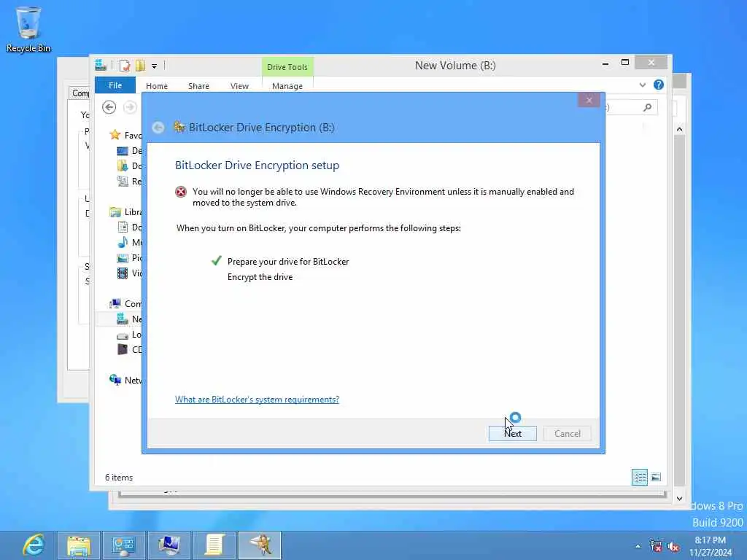
Task: Switch to details view icon in status bar
Action: pyautogui.click(x=639, y=477)
